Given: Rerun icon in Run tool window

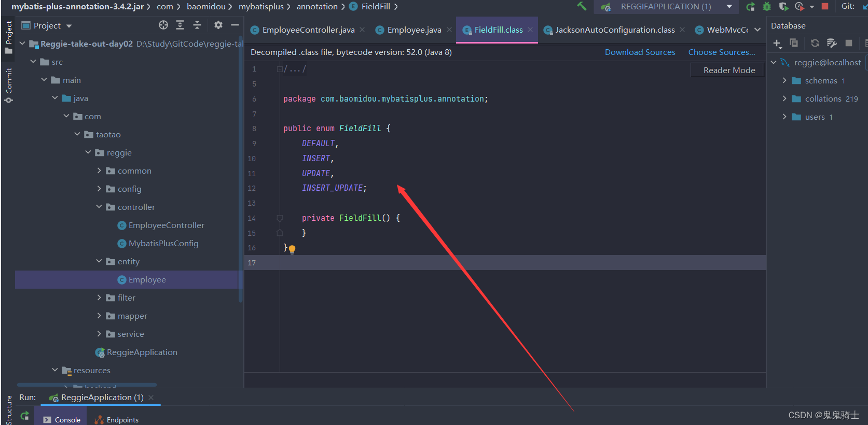Looking at the screenshot, I should click(x=24, y=416).
